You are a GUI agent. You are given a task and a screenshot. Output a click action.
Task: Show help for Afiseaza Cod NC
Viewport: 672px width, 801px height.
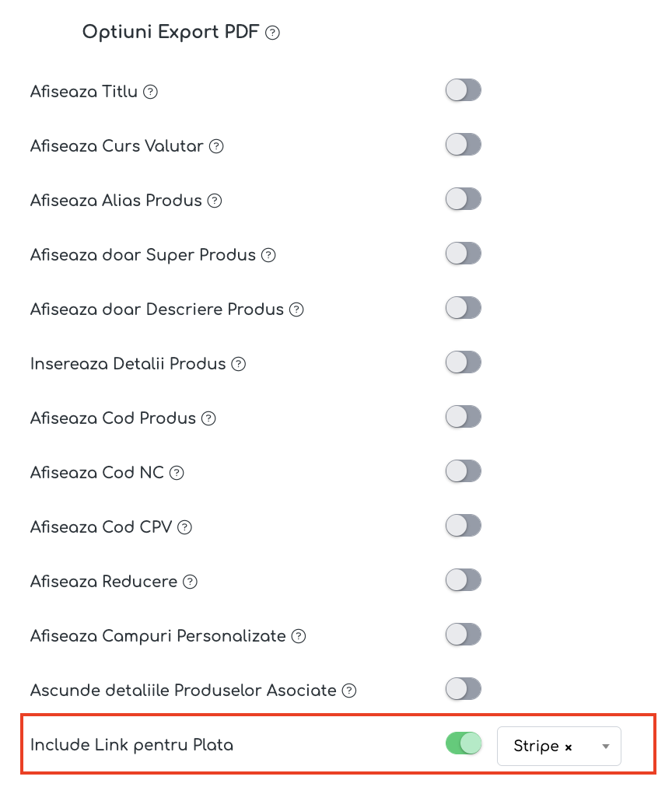click(177, 473)
